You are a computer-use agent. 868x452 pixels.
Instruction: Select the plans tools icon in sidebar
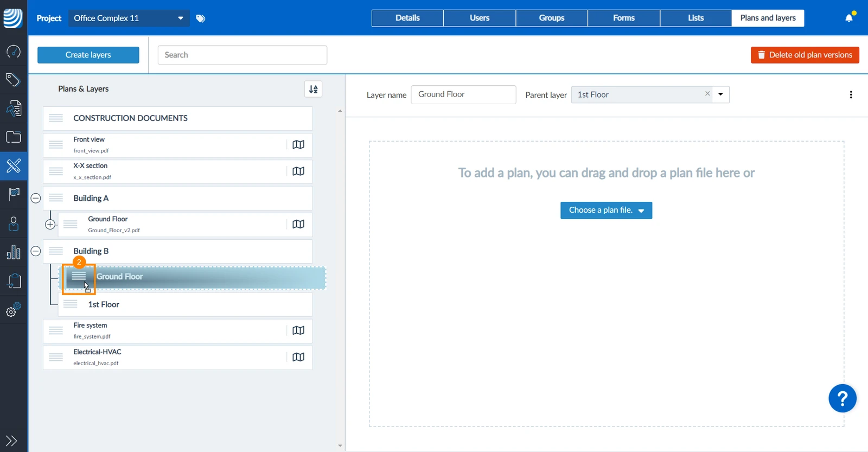coord(14,165)
